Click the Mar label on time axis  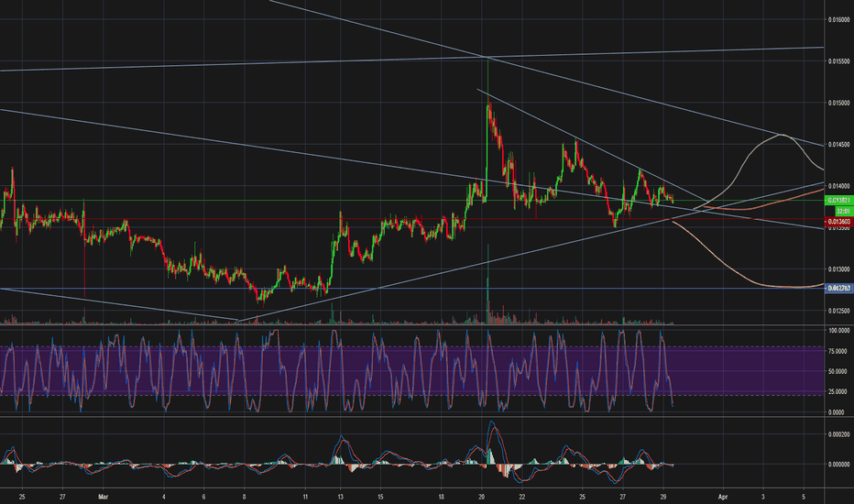(104, 497)
